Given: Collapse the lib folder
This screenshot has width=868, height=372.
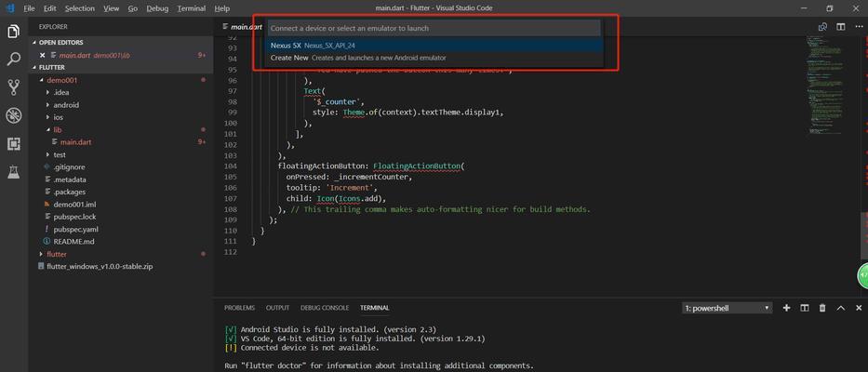Looking at the screenshot, I should click(58, 130).
